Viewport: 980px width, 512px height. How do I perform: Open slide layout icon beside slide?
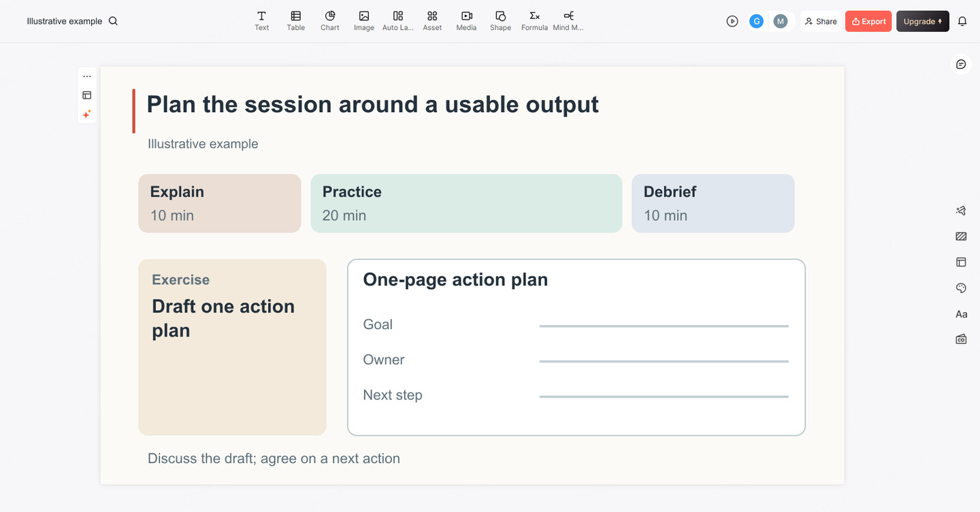[87, 95]
